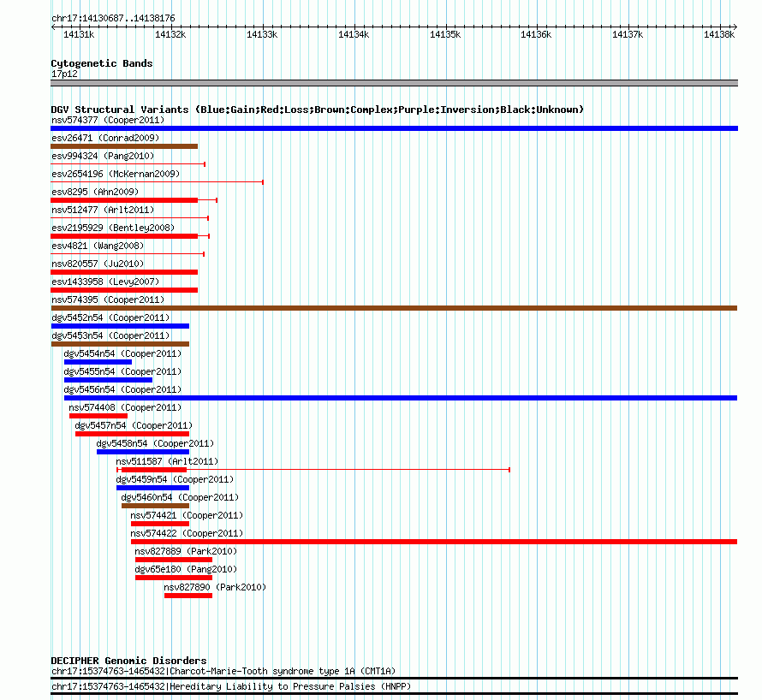Click the 14137k ruler tick label
The width and height of the screenshot is (762, 700).
click(x=628, y=34)
